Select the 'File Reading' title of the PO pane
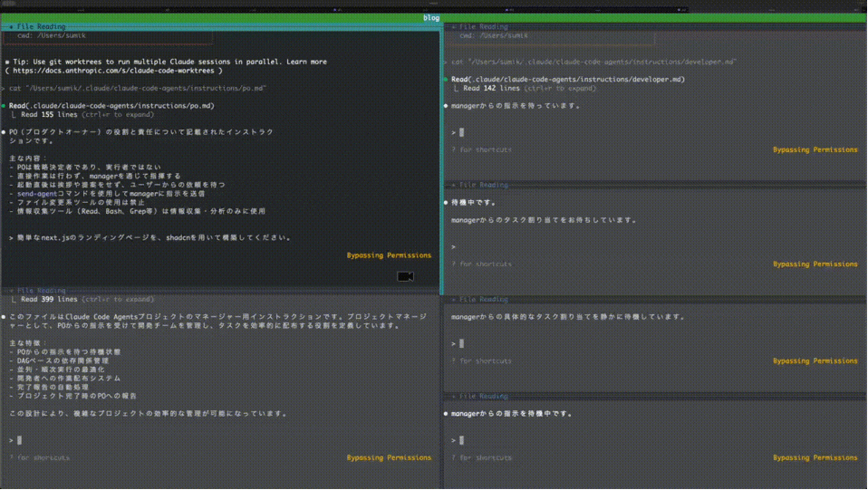The height and width of the screenshot is (490, 868). pos(41,26)
